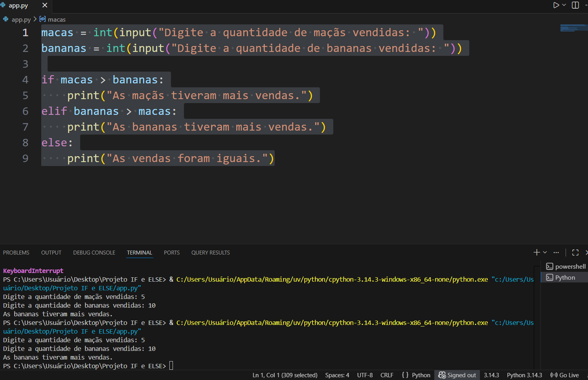Switch to the powershell terminal
Screen dimensions: 588x380
[566, 266]
